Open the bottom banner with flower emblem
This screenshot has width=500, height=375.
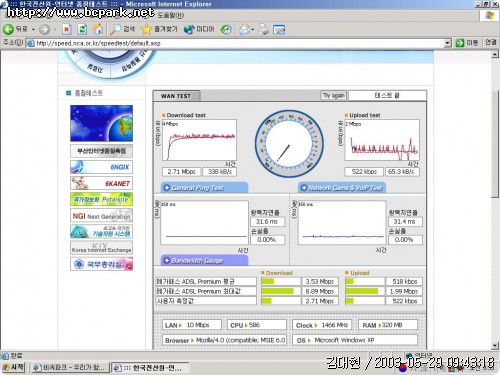pyautogui.click(x=101, y=264)
